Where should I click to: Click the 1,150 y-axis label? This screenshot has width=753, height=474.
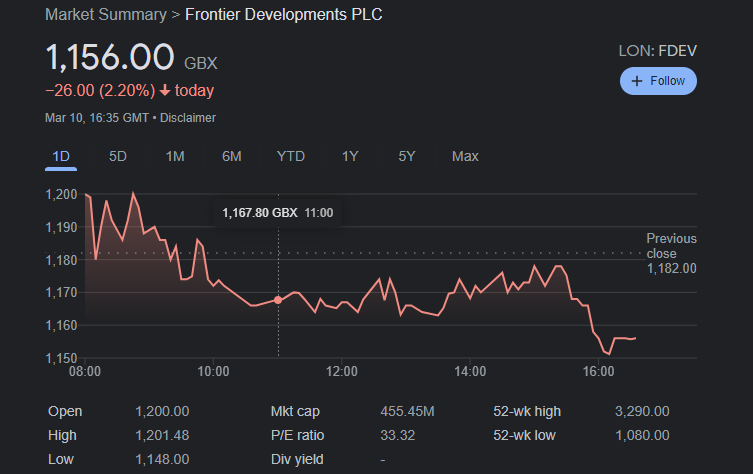[x=61, y=358]
